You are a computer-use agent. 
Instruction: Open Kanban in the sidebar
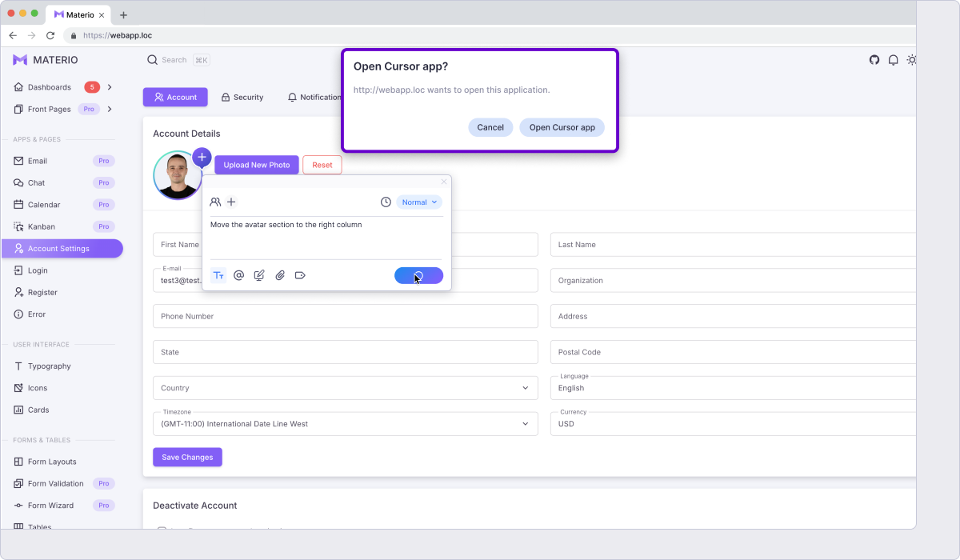(x=42, y=226)
